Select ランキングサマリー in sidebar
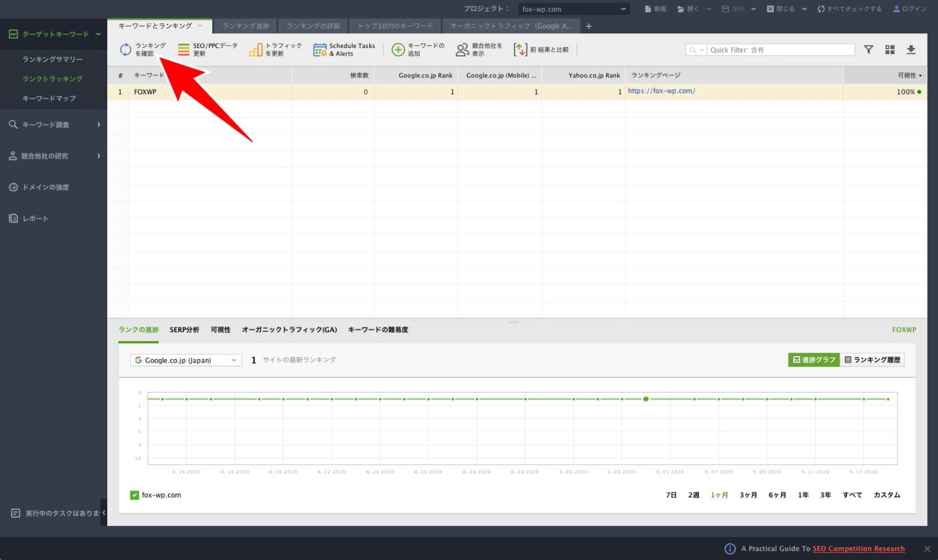Screen dimensions: 938x560 (52, 59)
